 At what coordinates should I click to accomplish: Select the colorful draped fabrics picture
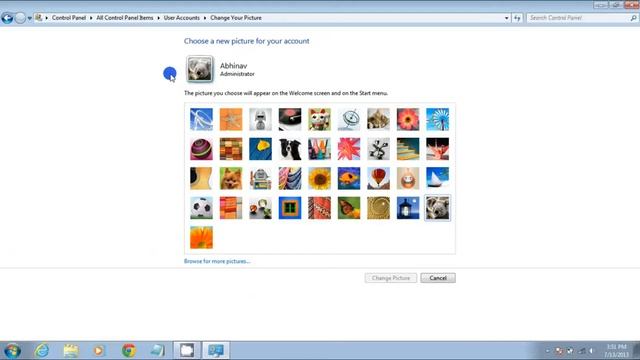290,178
